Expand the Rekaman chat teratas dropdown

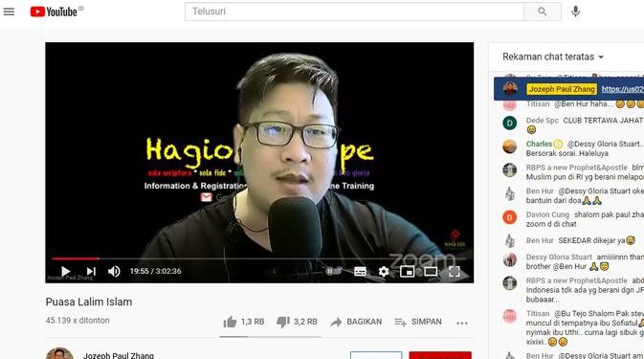tap(553, 56)
